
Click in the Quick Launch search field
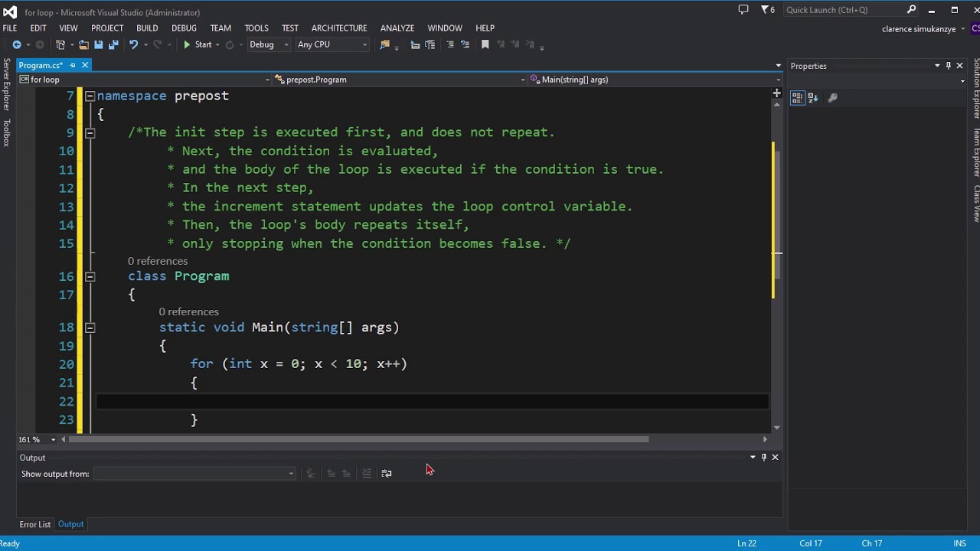(843, 10)
